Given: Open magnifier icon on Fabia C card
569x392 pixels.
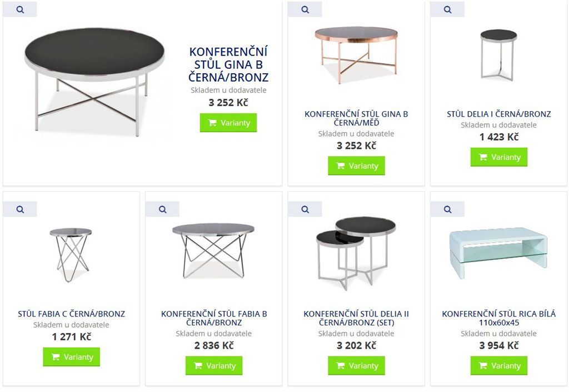Looking at the screenshot, I should pyautogui.click(x=20, y=209).
